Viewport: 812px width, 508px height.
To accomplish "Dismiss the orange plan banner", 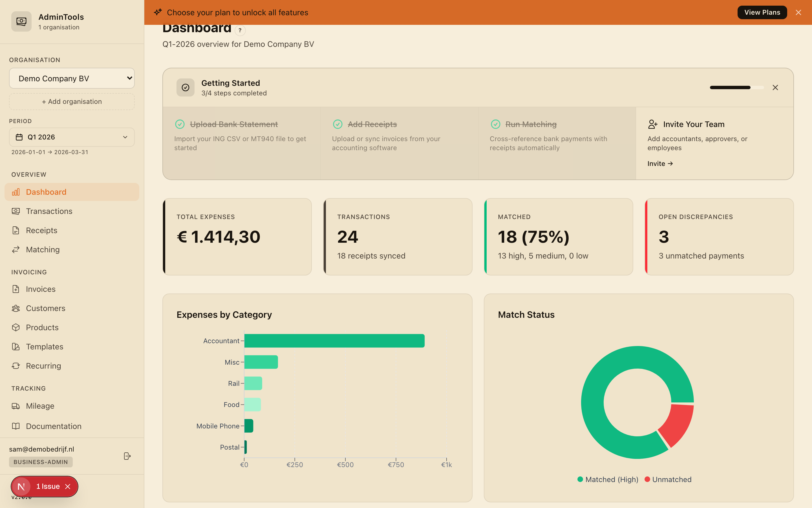I will 798,12.
